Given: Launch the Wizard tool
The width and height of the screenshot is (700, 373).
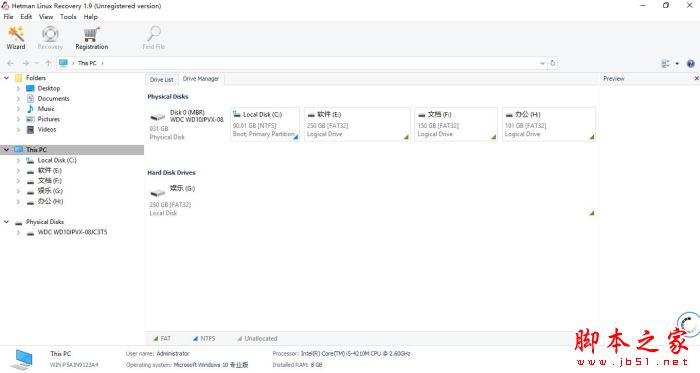Looking at the screenshot, I should pos(16,37).
